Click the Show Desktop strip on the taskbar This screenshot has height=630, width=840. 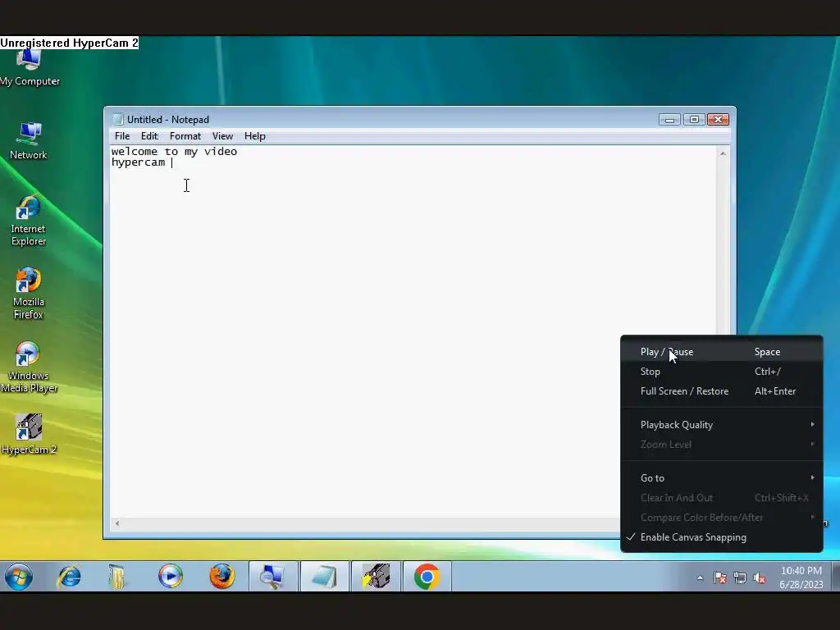pos(836,577)
